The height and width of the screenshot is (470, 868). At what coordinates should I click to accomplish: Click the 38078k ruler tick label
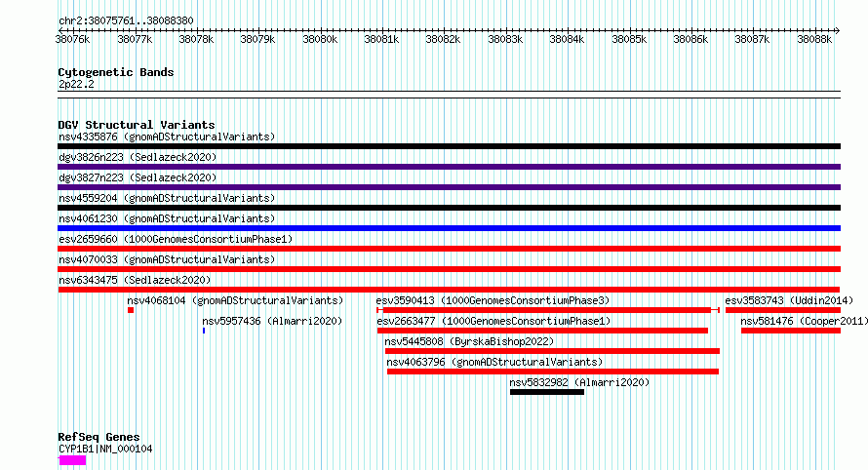[x=196, y=40]
